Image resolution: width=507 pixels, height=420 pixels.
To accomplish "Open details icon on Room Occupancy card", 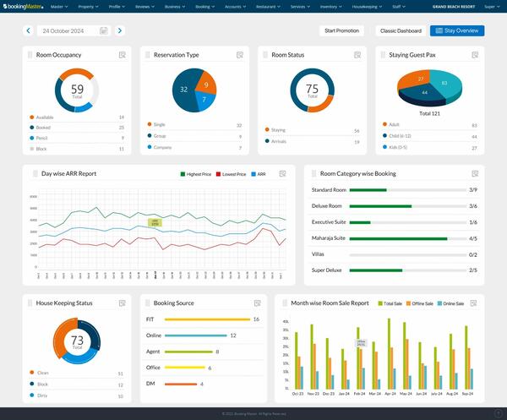I will tap(123, 55).
